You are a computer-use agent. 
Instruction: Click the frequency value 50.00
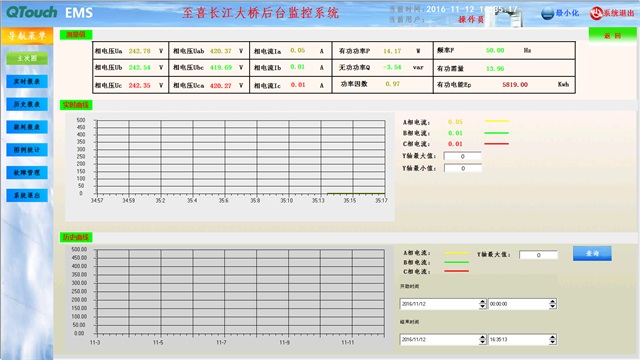pos(495,50)
